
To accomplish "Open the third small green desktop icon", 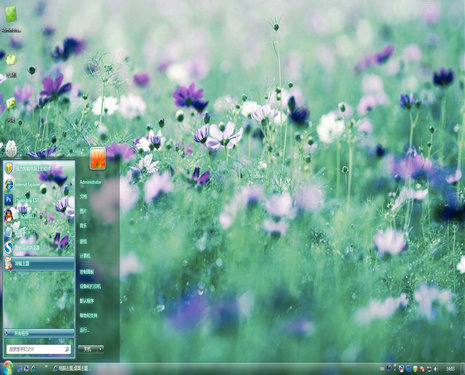I will (x=11, y=103).
